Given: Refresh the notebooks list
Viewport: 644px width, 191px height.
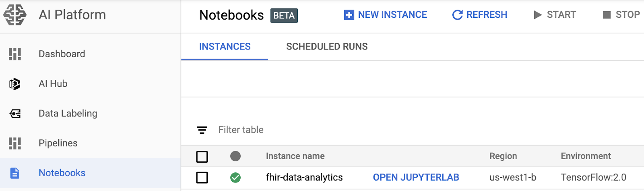Looking at the screenshot, I should [x=480, y=15].
